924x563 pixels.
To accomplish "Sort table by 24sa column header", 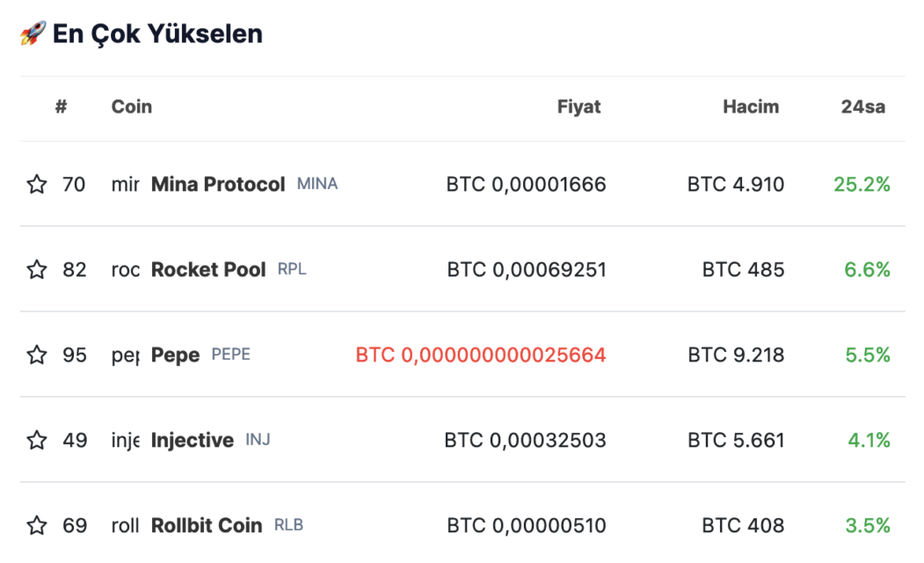I will [862, 106].
